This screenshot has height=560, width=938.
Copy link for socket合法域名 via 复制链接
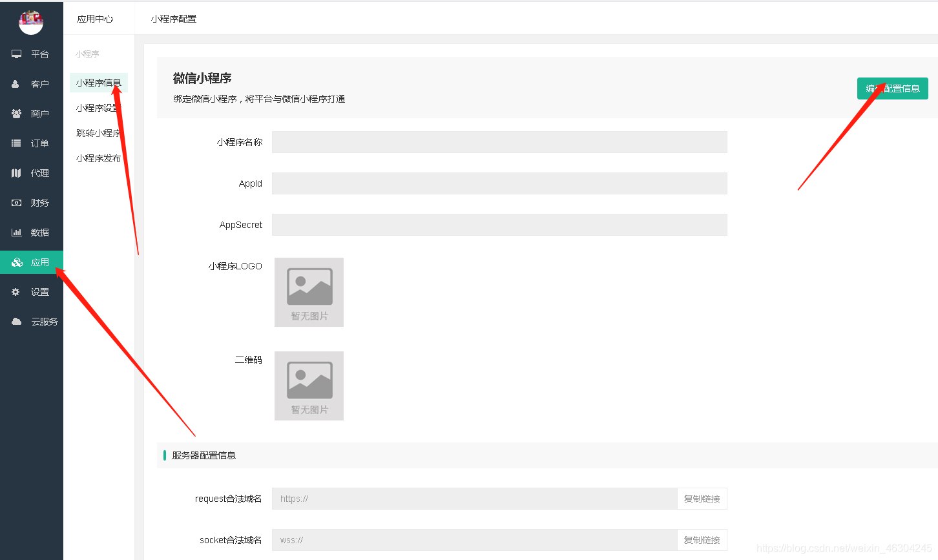click(702, 540)
